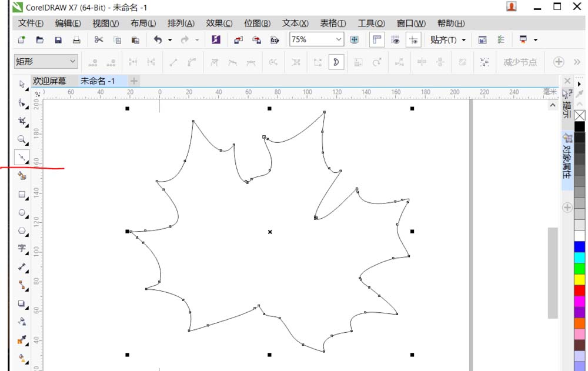Select the Pick tool arrow
The image size is (588, 371).
click(x=22, y=84)
